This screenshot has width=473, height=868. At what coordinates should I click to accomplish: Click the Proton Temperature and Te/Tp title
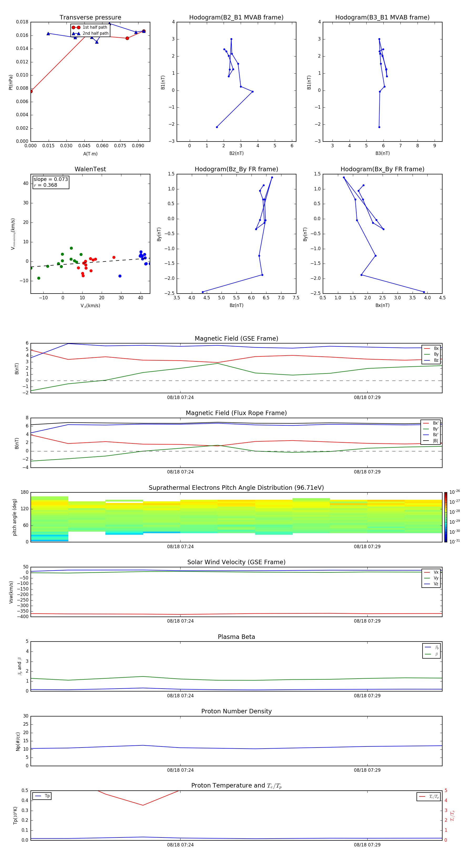click(236, 786)
